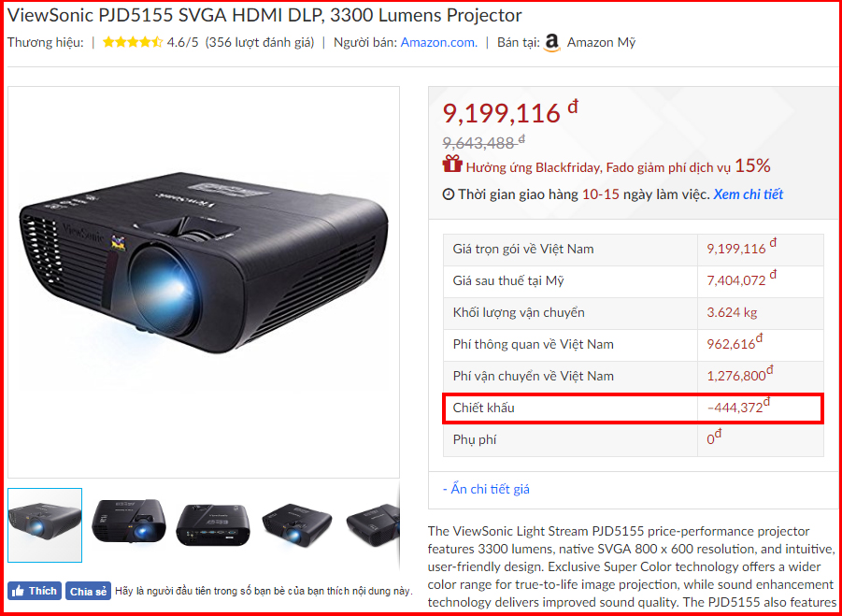Click the star rating icons

coord(132,42)
